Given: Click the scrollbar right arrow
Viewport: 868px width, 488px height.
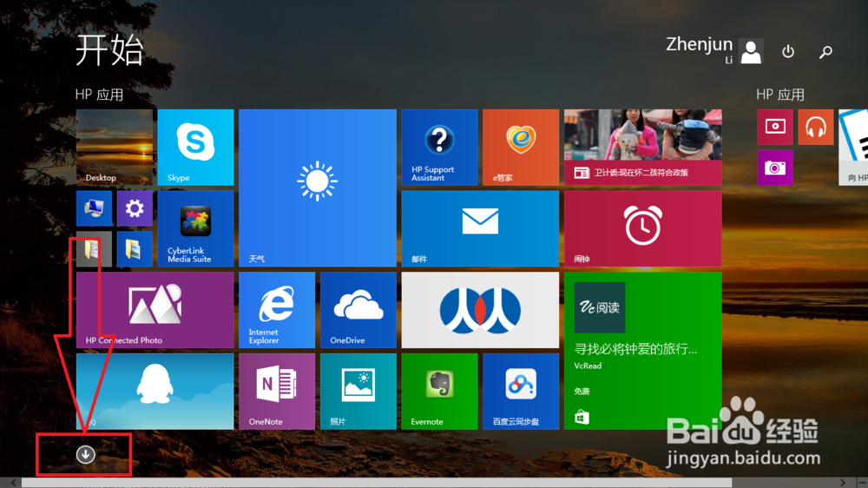Looking at the screenshot, I should click(x=843, y=483).
